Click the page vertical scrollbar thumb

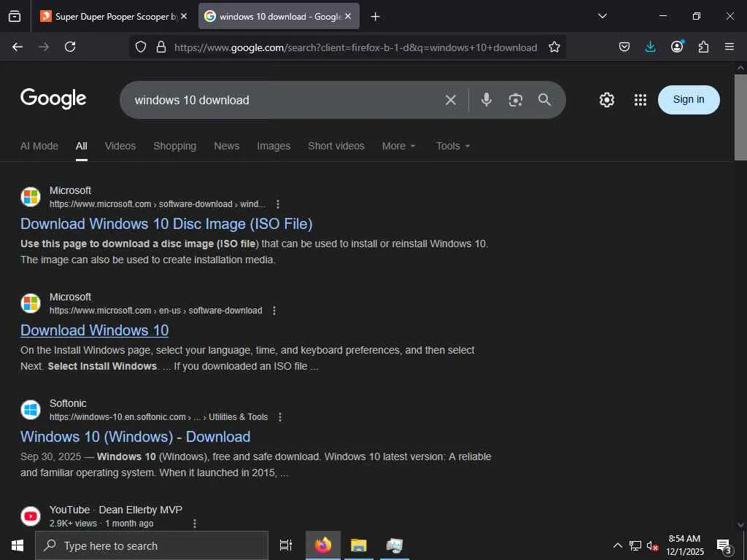point(740,117)
